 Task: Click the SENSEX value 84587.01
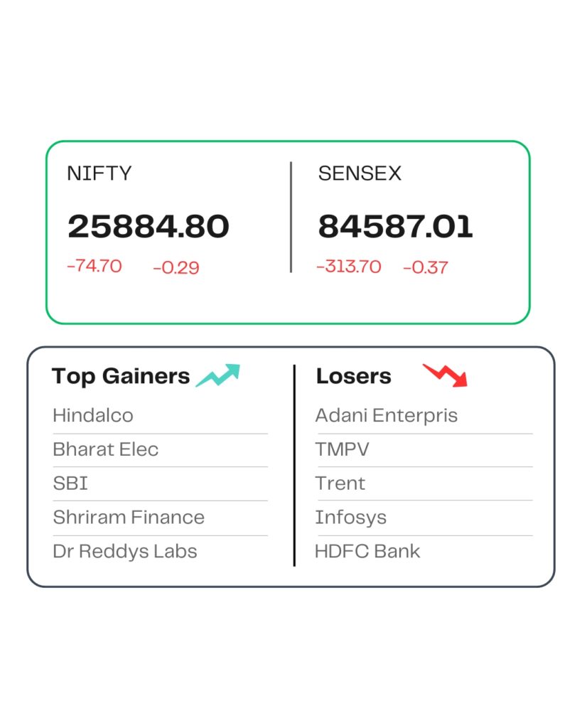[x=395, y=227]
